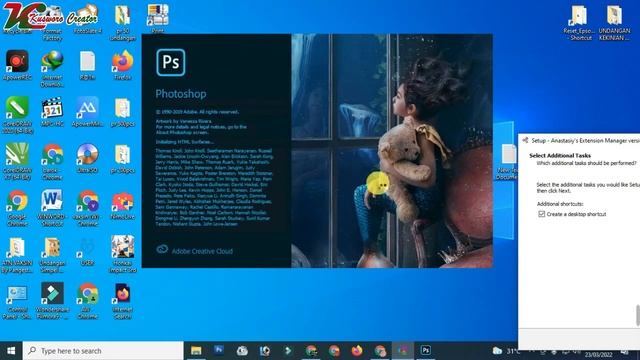Select the Print shortcut at the top of the desktop
This screenshot has width=640, height=360.
[158, 19]
